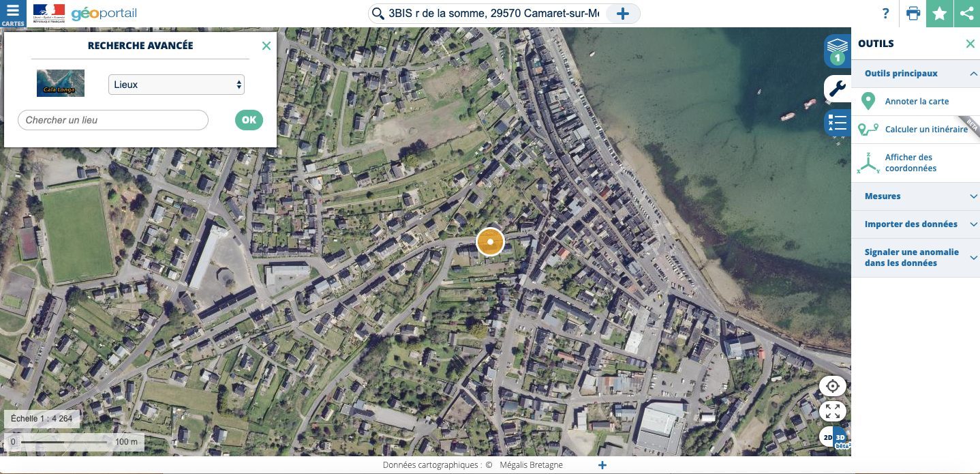Image resolution: width=980 pixels, height=474 pixels.
Task: Open the Cartes hamburger menu
Action: [13, 14]
